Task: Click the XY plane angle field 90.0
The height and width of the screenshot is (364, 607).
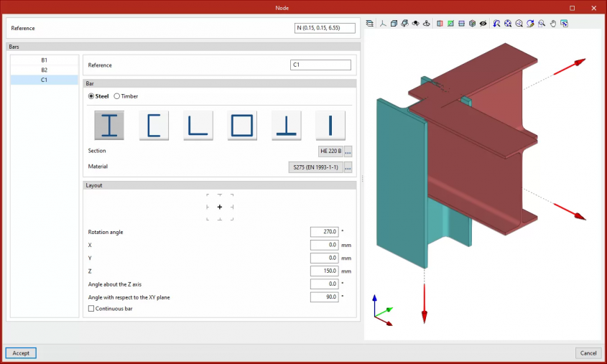Action: coord(325,297)
